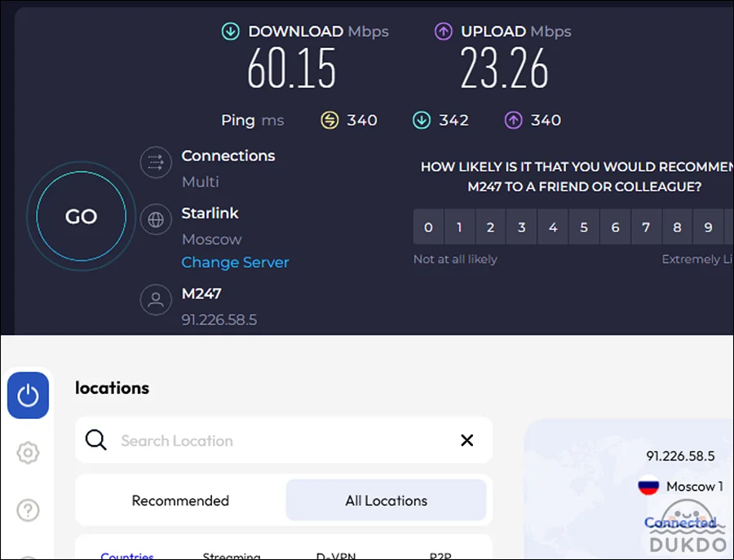Screen dimensions: 734x560
Task: Open the Countries sub-tab
Action: click(127, 556)
